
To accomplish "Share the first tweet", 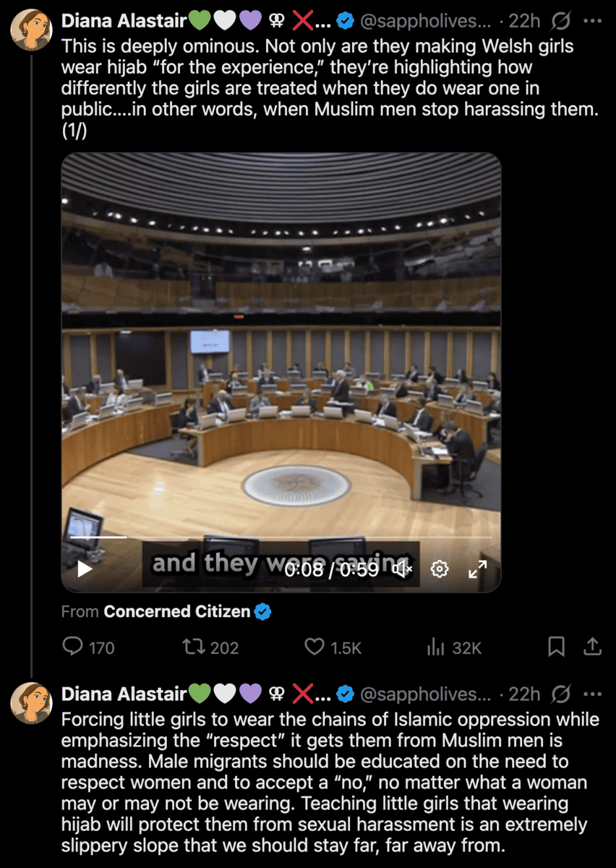I will point(592,647).
